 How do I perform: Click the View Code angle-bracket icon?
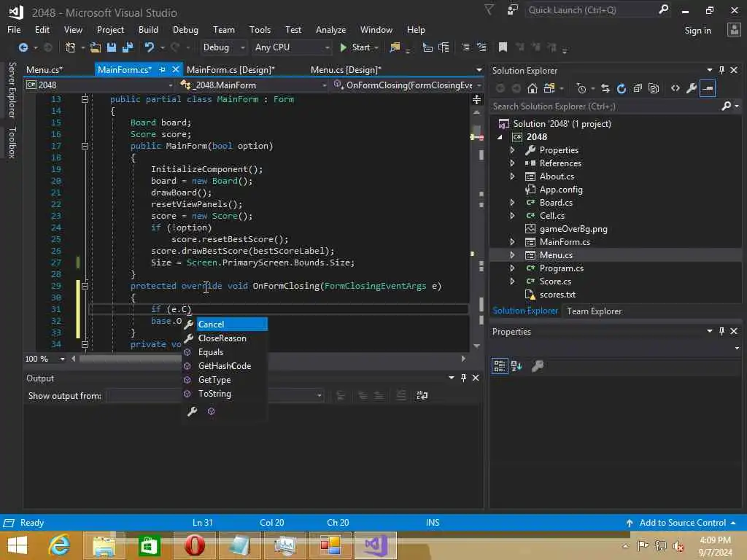click(x=675, y=88)
